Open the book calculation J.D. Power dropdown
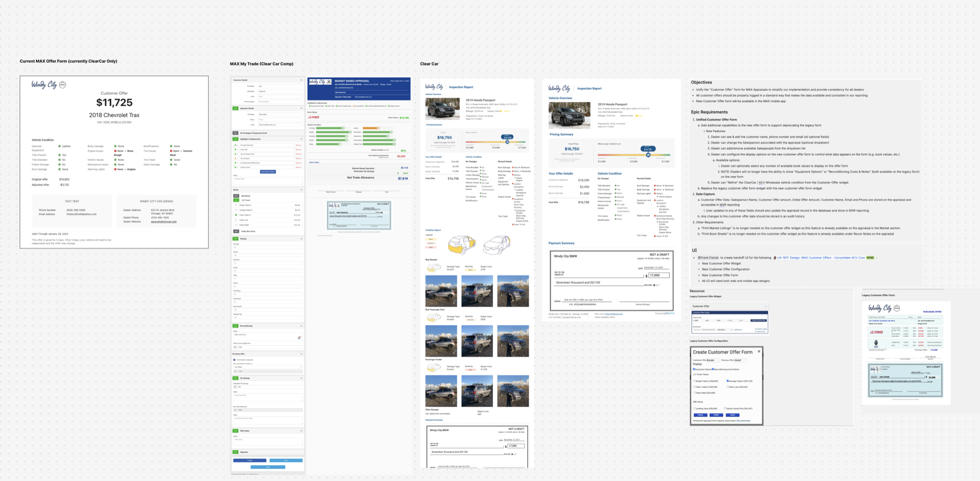980x481 pixels. click(x=267, y=367)
